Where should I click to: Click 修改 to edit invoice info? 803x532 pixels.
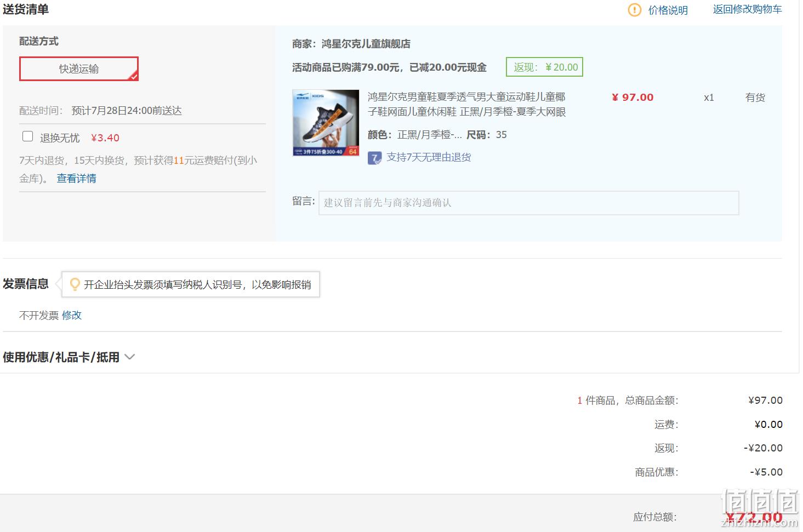pyautogui.click(x=72, y=315)
